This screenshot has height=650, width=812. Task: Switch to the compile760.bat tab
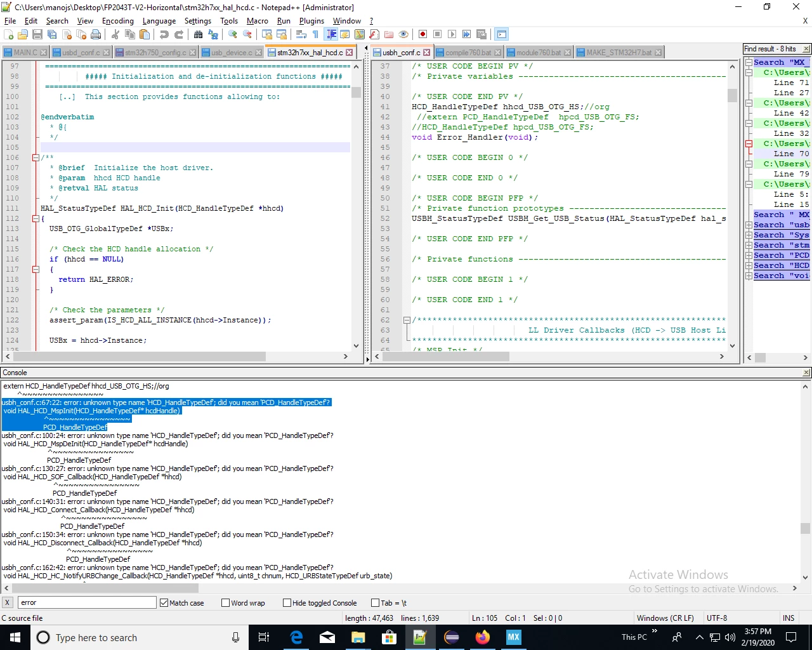coord(468,53)
